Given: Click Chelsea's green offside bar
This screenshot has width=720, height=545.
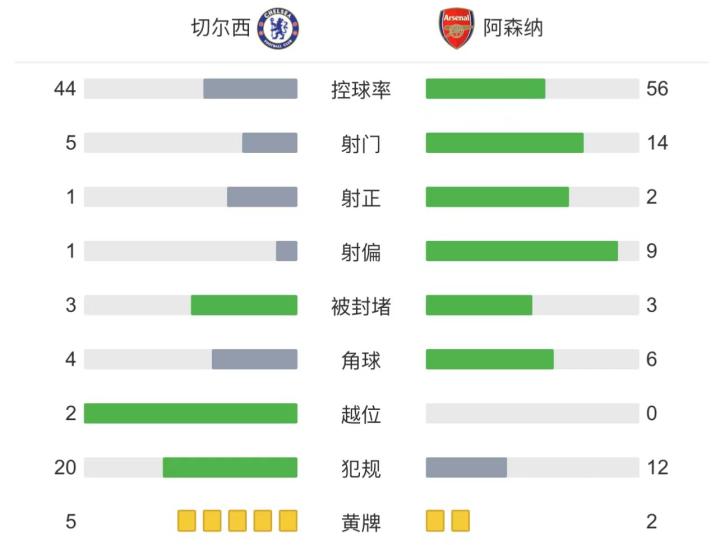Looking at the screenshot, I should (x=191, y=413).
